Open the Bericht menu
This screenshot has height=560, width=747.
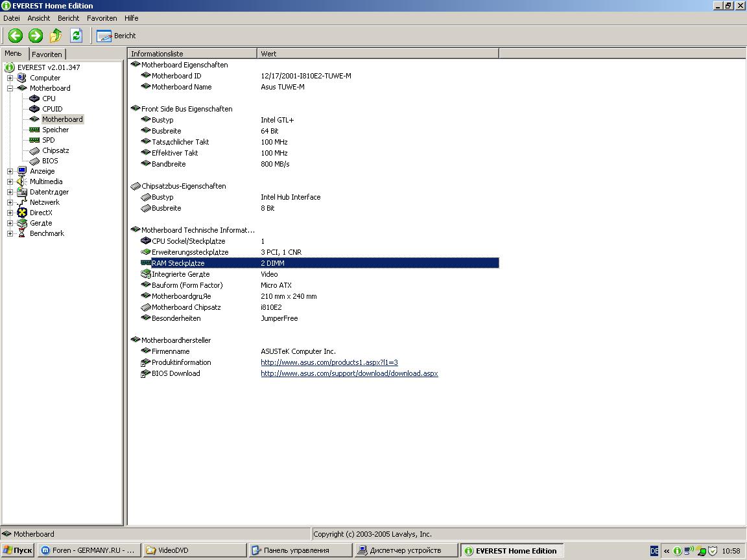[69, 18]
